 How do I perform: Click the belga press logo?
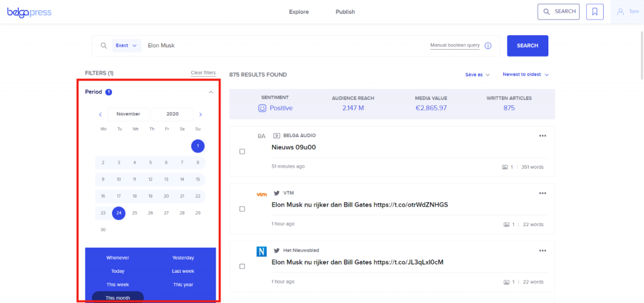(x=29, y=12)
